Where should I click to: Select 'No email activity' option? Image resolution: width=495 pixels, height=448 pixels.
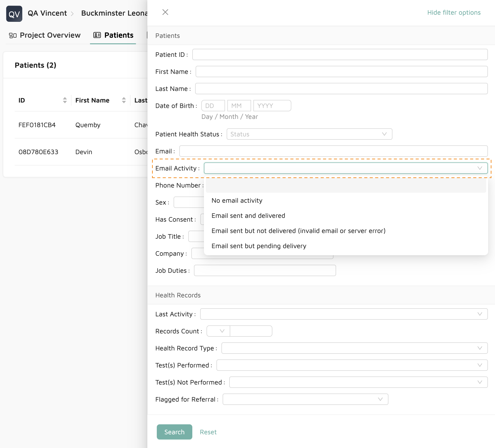pyautogui.click(x=237, y=201)
